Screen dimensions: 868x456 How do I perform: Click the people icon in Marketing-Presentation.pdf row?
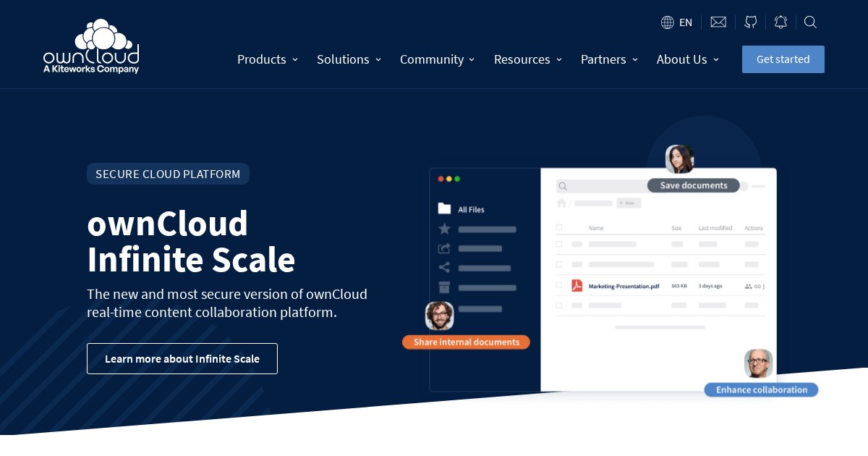[748, 286]
